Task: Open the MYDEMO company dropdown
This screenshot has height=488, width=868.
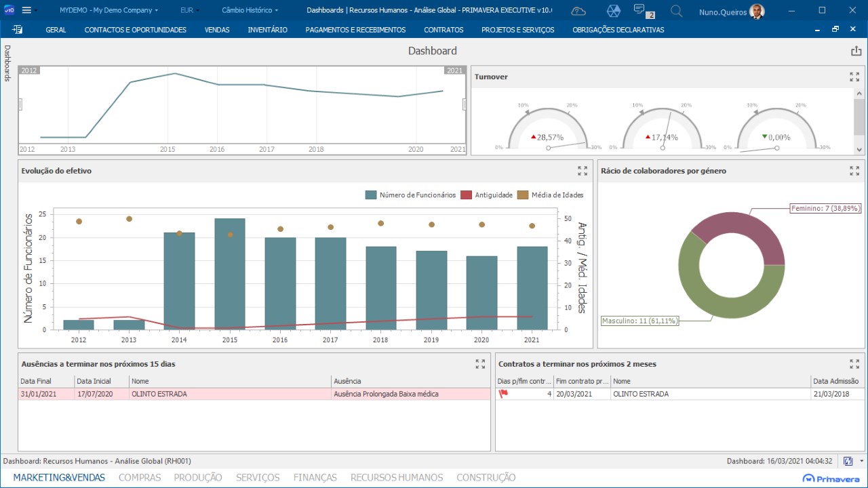Action: tap(108, 10)
